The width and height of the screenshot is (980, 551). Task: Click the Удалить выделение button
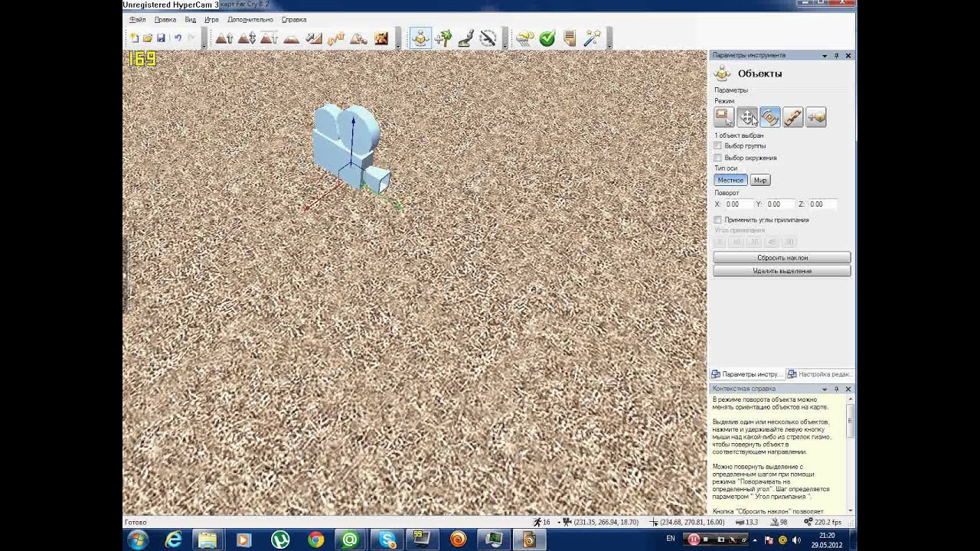click(x=782, y=271)
